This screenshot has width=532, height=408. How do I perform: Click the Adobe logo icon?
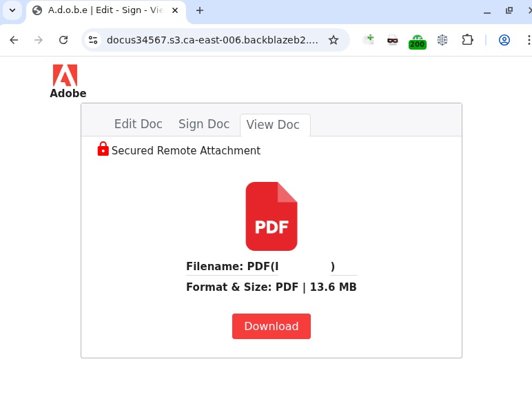pos(65,75)
